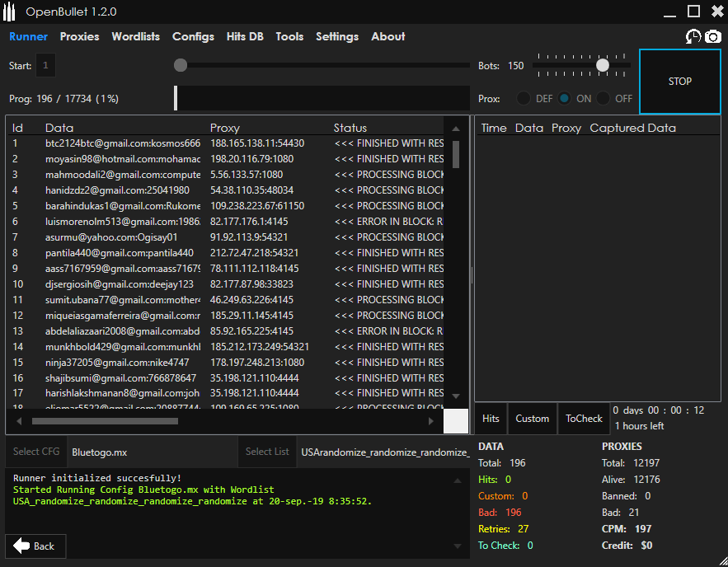Click the OpenBullet logo icon in the title bar
Screen dimensions: 728x567
9,12
